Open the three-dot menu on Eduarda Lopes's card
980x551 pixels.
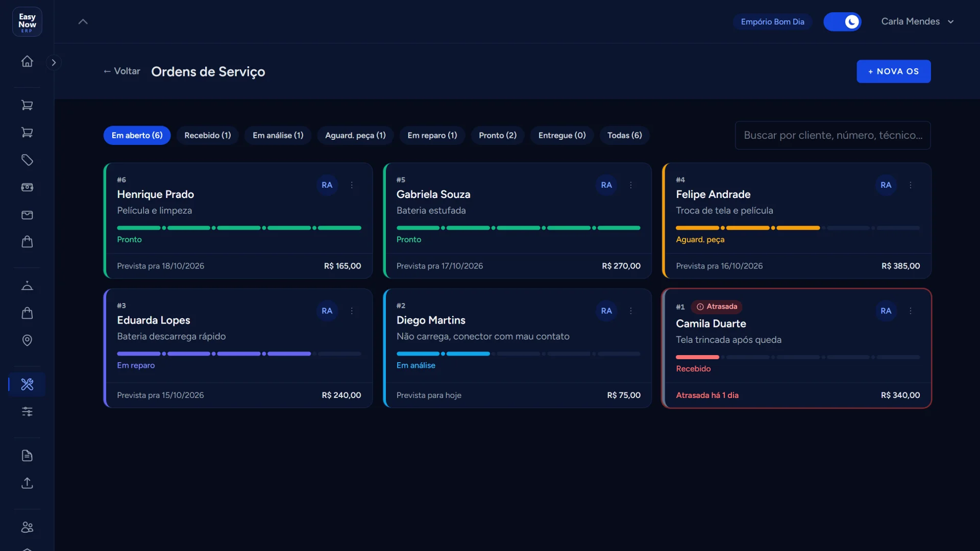tap(352, 311)
